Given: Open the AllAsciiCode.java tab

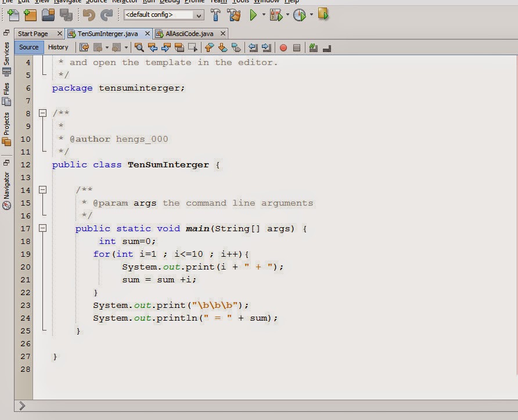Looking at the screenshot, I should point(190,34).
